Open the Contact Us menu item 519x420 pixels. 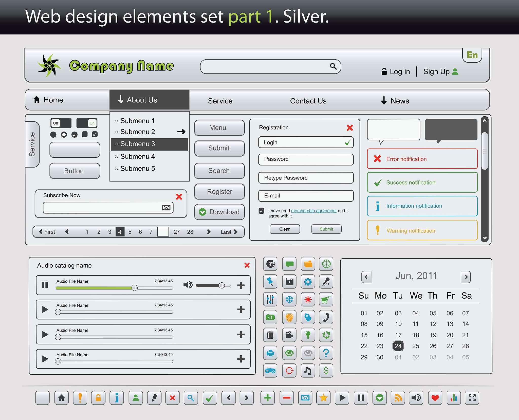click(x=308, y=101)
